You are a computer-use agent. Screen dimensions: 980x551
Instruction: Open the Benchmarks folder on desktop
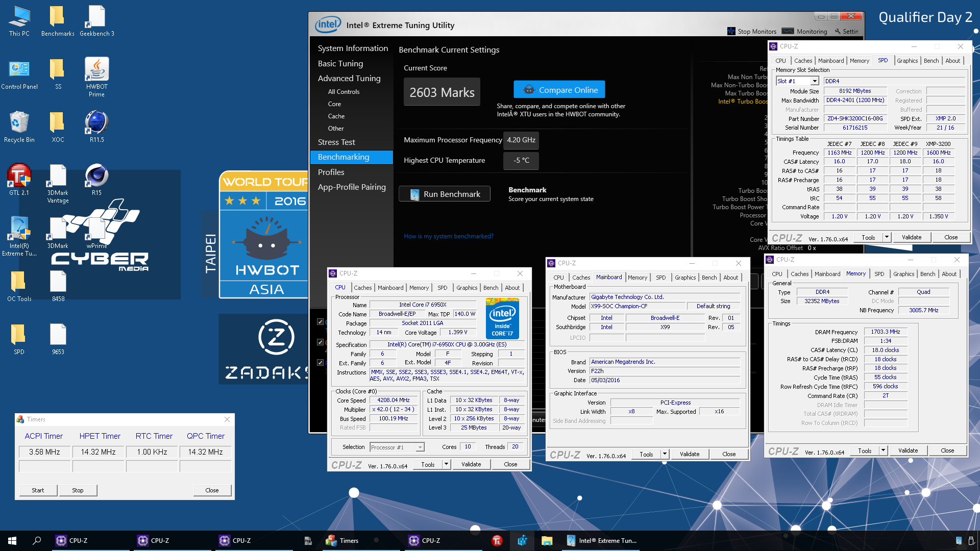(x=58, y=21)
